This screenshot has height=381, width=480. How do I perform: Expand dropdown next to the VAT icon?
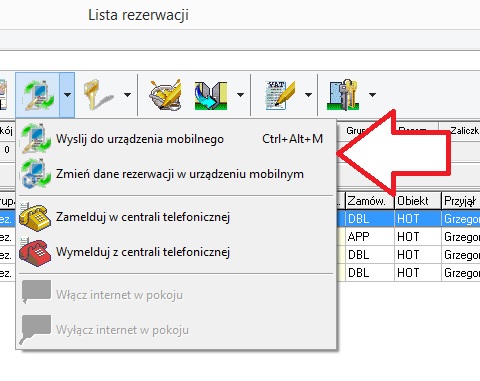click(308, 95)
